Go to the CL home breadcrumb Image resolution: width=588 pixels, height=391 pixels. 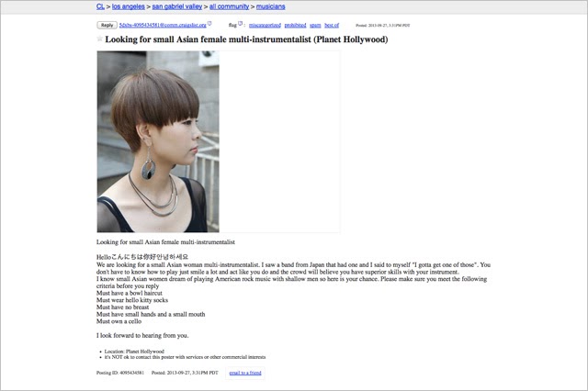tap(100, 6)
